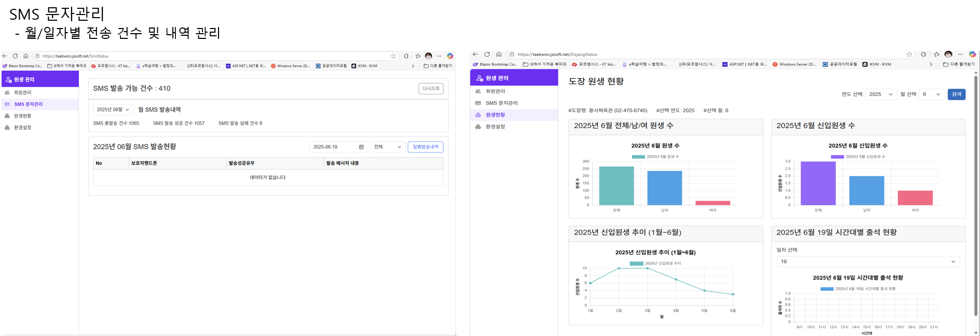Image resolution: width=980 pixels, height=336 pixels.
Task: Launch Copilot in the SmsStatus window
Action: [450, 56]
